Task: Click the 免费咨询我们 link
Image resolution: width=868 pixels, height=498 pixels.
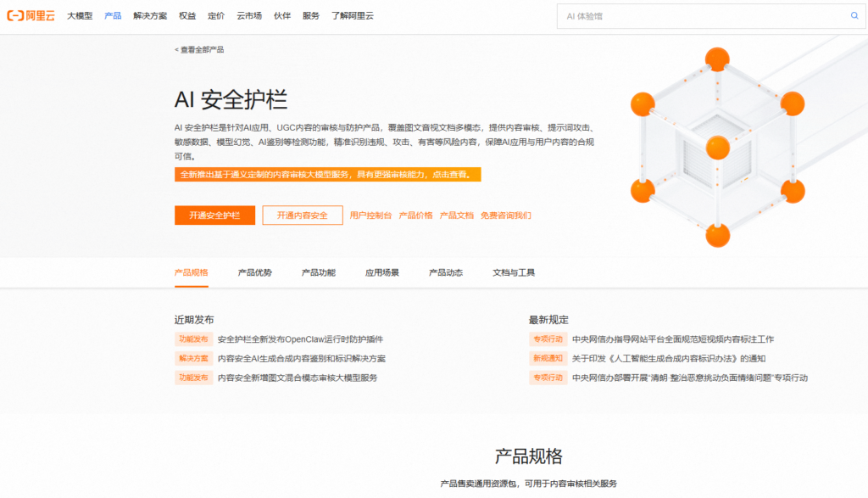Action: [505, 215]
